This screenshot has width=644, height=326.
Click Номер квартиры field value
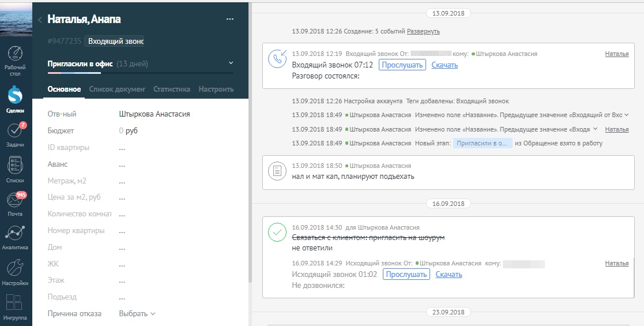click(x=122, y=231)
